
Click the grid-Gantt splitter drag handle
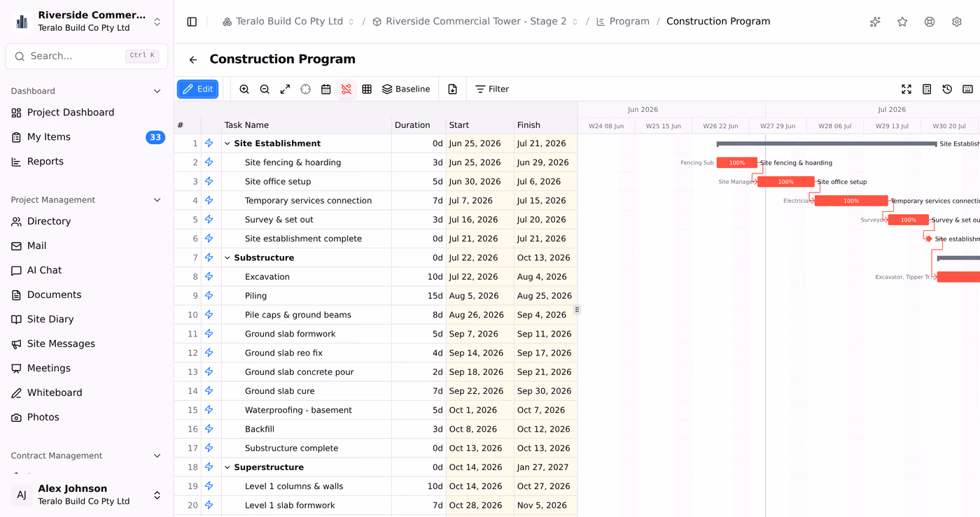click(x=577, y=309)
